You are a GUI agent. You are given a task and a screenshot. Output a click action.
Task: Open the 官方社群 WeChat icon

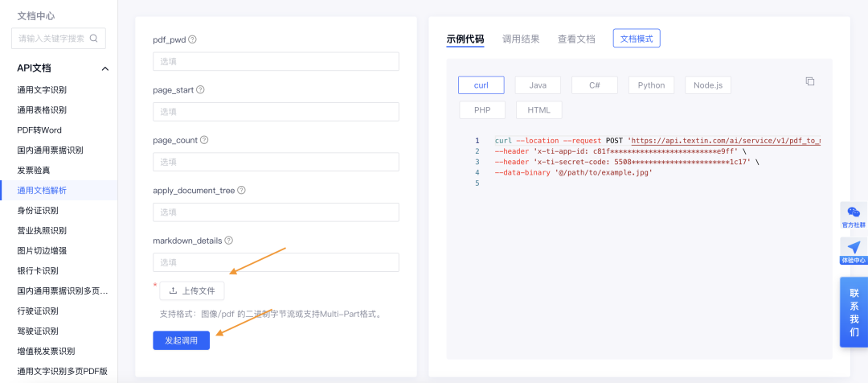coord(854,213)
